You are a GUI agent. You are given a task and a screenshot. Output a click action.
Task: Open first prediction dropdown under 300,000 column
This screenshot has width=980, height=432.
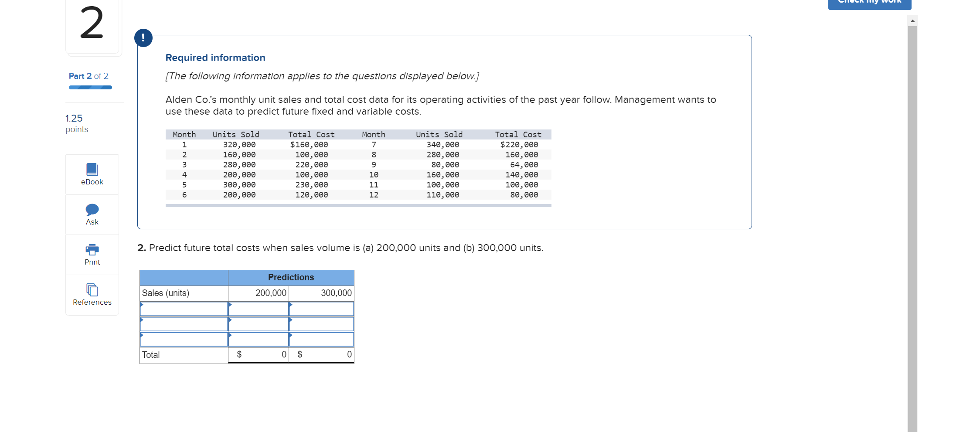321,309
